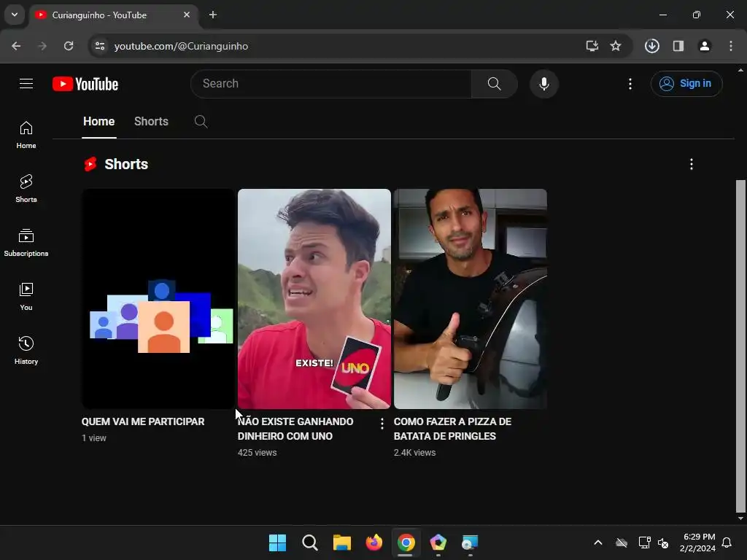Screen dimensions: 747x560
Task: Start voice search with microphone icon
Action: pyautogui.click(x=543, y=84)
